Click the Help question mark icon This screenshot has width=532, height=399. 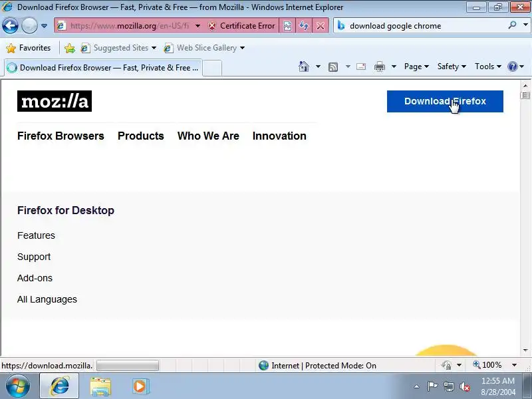coord(513,66)
